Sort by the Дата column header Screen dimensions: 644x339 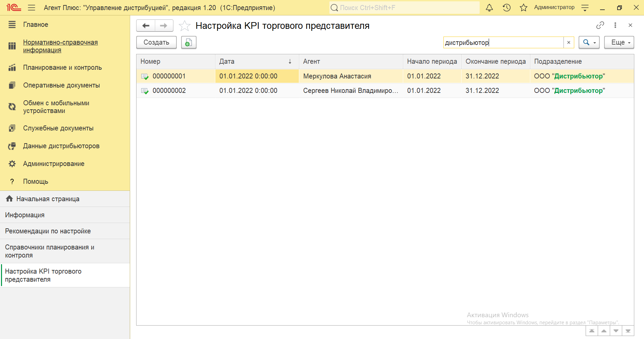257,61
